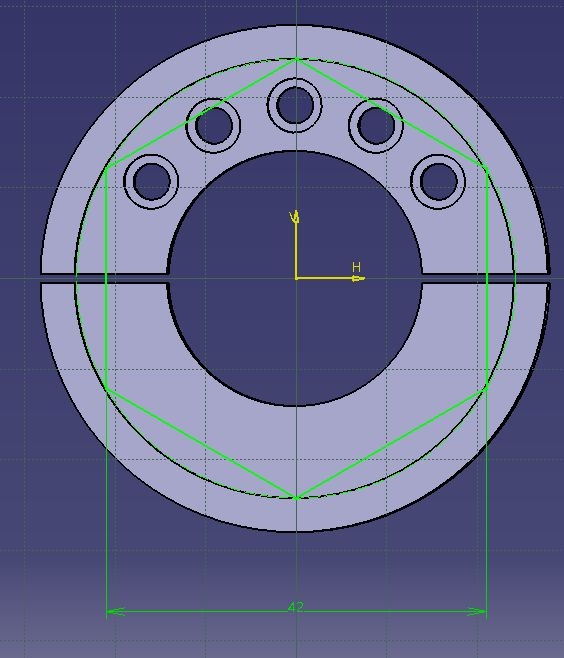Viewport: 564px width, 658px height.
Task: Click the H axis label
Action: pyautogui.click(x=356, y=267)
